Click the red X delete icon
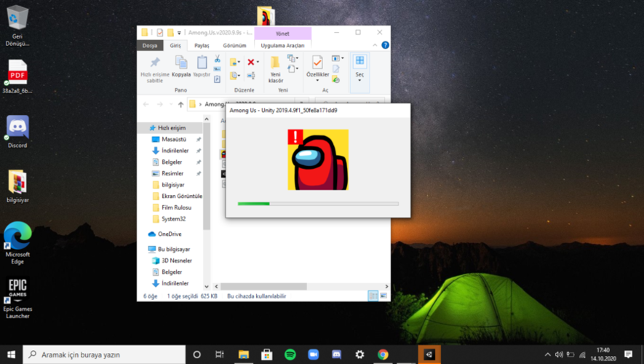Screen dimensions: 644x364 click(250, 62)
